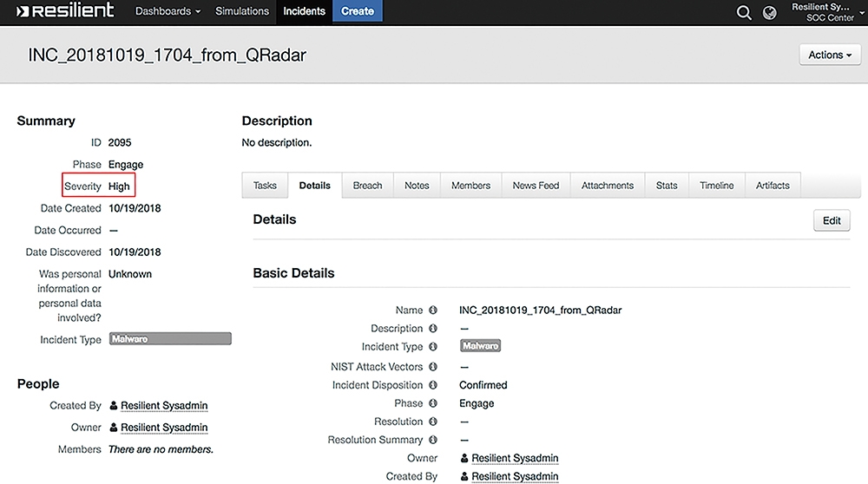Click info icon beside Resolution Summary

pos(433,439)
